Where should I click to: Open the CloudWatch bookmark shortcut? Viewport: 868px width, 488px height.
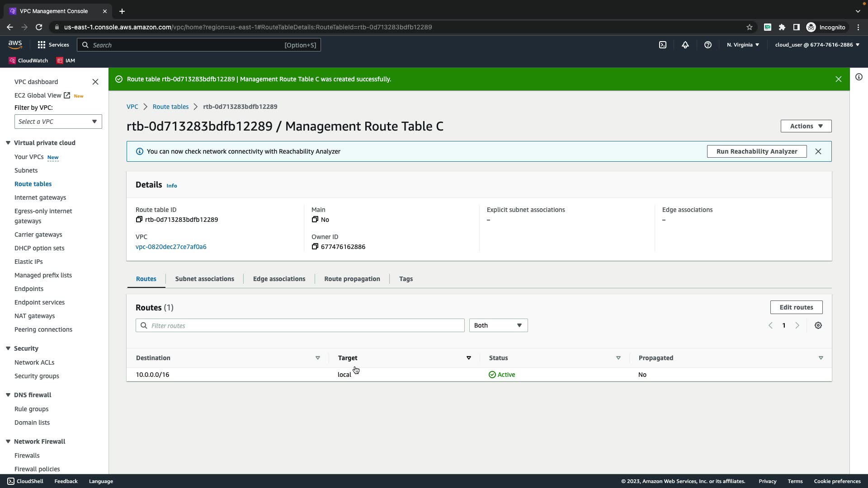pyautogui.click(x=28, y=61)
